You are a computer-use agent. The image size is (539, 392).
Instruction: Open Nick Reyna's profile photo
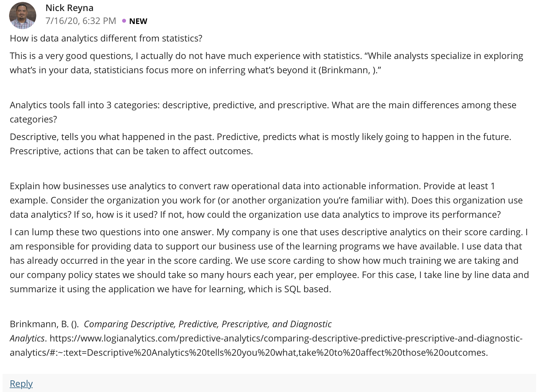pyautogui.click(x=23, y=15)
